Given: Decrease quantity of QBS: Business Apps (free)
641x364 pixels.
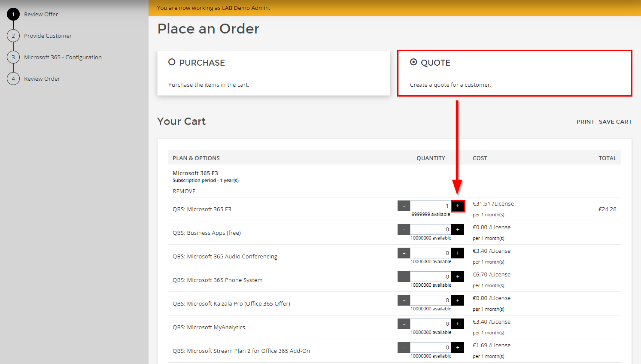Looking at the screenshot, I should 404,230.
